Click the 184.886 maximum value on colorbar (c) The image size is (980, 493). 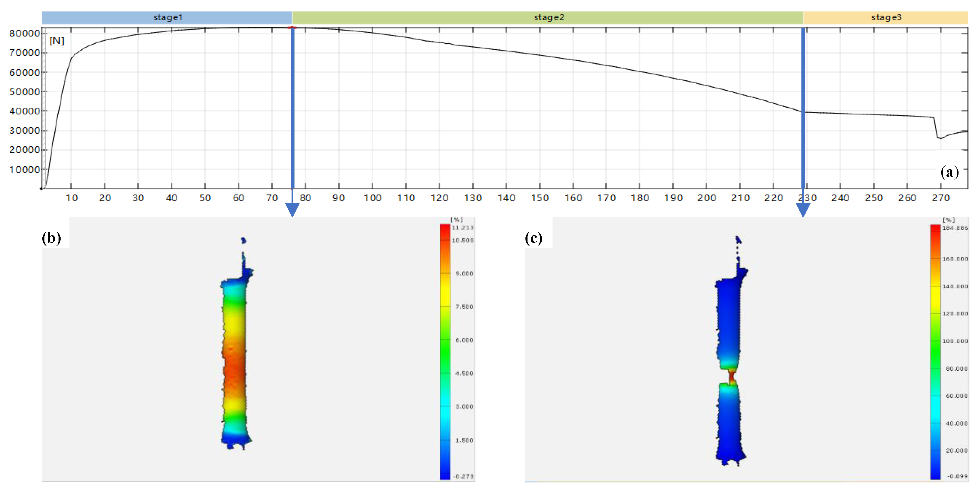(954, 228)
